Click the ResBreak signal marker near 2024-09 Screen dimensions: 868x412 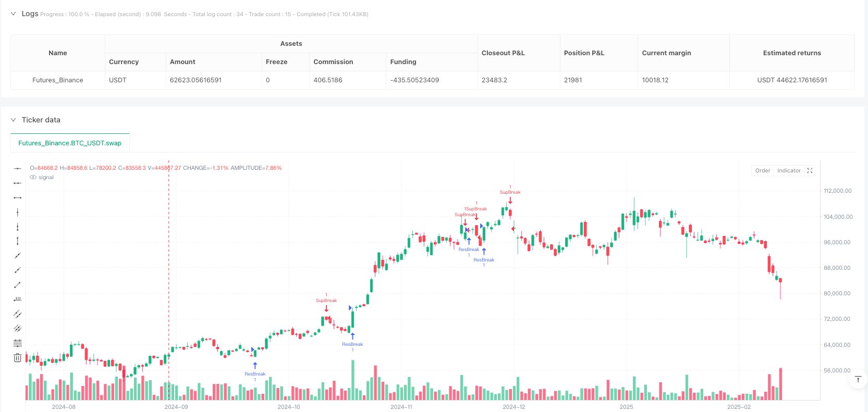255,373
